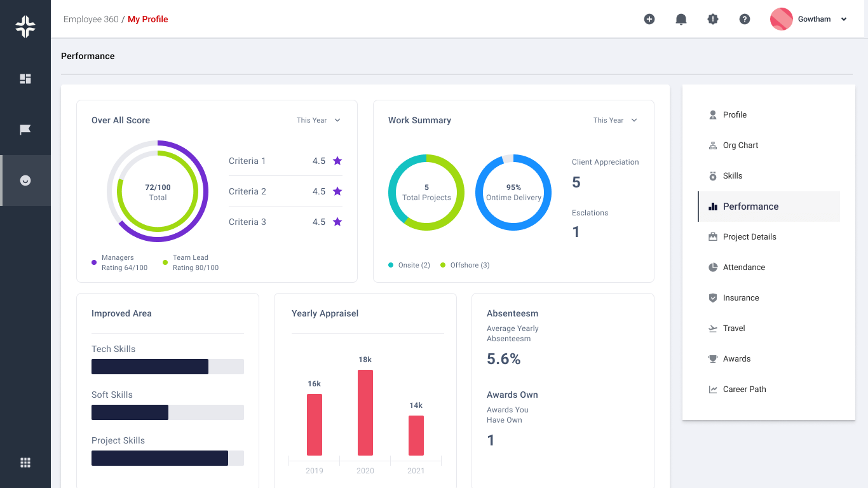Click the Tech Skills progress bar
This screenshot has height=488, width=868.
[x=168, y=367]
